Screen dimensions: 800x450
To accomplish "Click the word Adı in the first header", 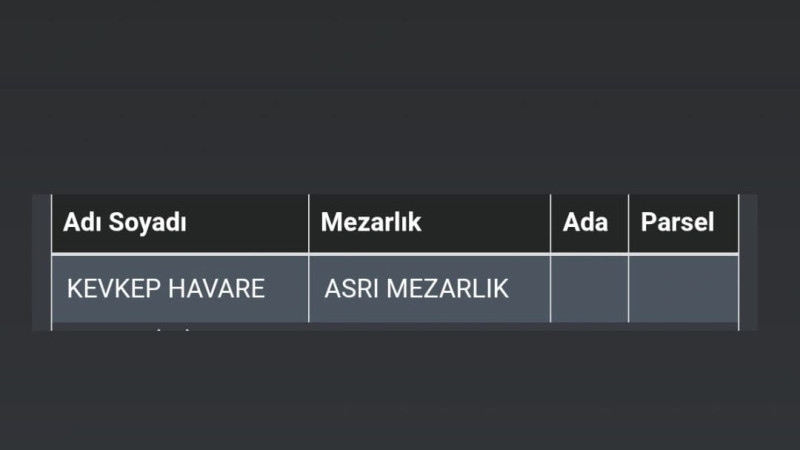I will 82,223.
